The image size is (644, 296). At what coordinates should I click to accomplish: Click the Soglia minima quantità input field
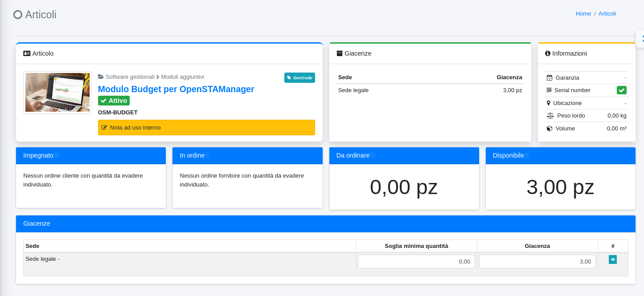[416, 262]
